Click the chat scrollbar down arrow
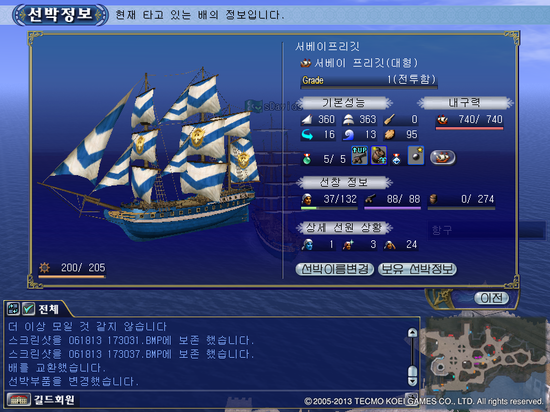Image resolution: width=550 pixels, height=412 pixels. click(412, 381)
